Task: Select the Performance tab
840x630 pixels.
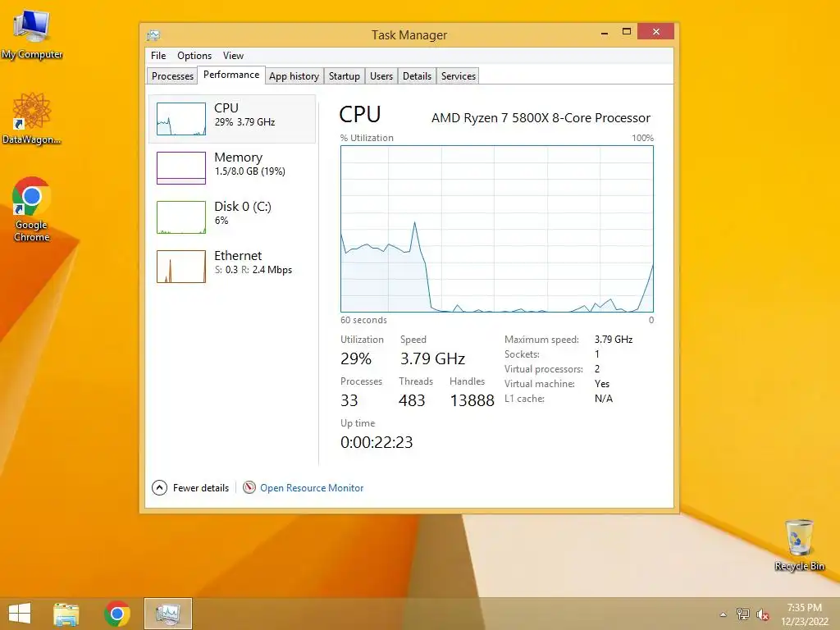Action: click(231, 75)
